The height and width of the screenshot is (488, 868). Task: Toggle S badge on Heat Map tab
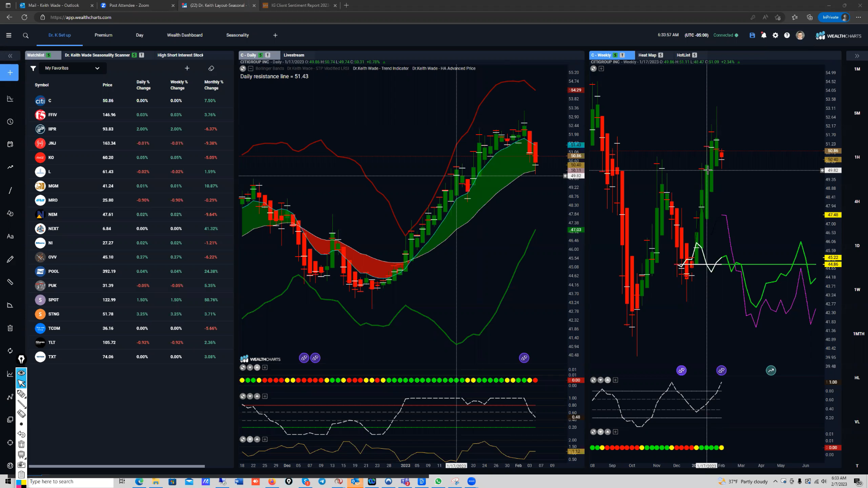click(660, 55)
